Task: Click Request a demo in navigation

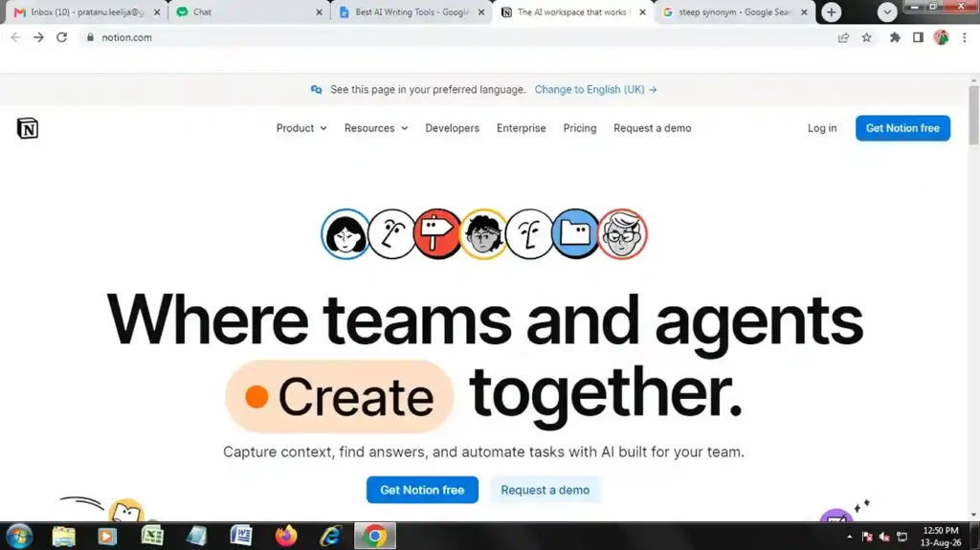Action: coord(652,128)
